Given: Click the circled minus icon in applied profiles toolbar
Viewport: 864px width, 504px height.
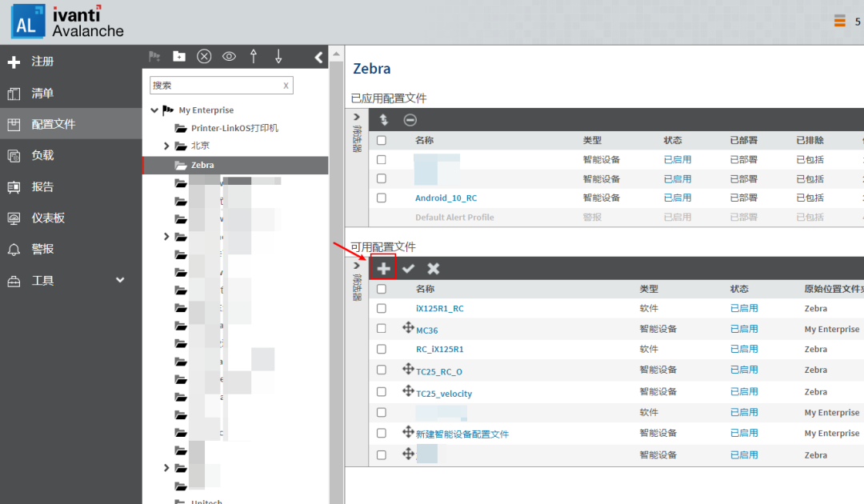Looking at the screenshot, I should [410, 120].
